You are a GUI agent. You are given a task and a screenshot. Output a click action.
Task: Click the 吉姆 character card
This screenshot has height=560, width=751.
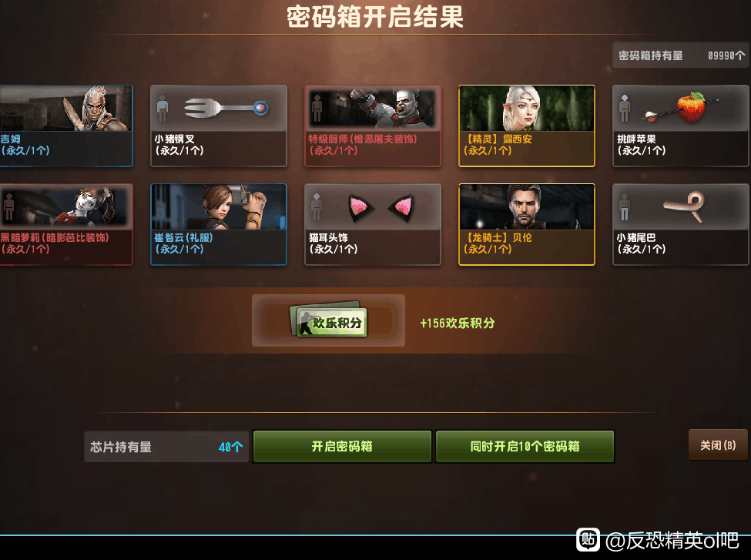(x=66, y=126)
